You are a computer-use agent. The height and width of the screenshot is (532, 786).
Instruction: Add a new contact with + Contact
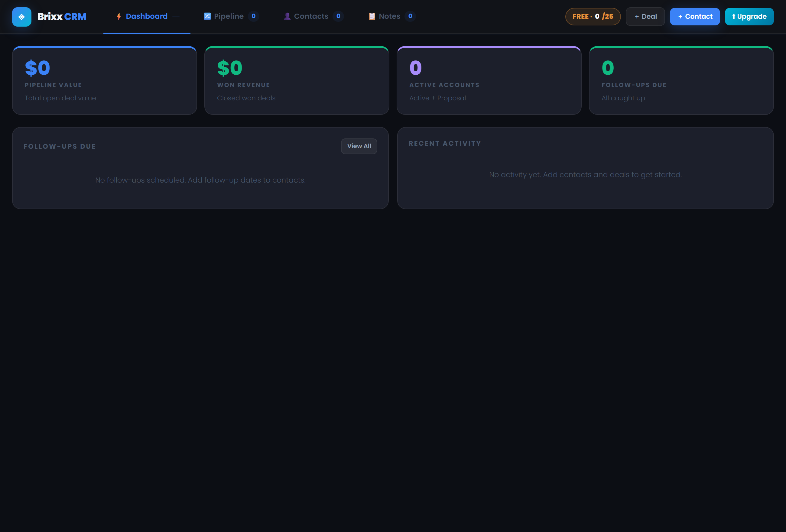695,17
